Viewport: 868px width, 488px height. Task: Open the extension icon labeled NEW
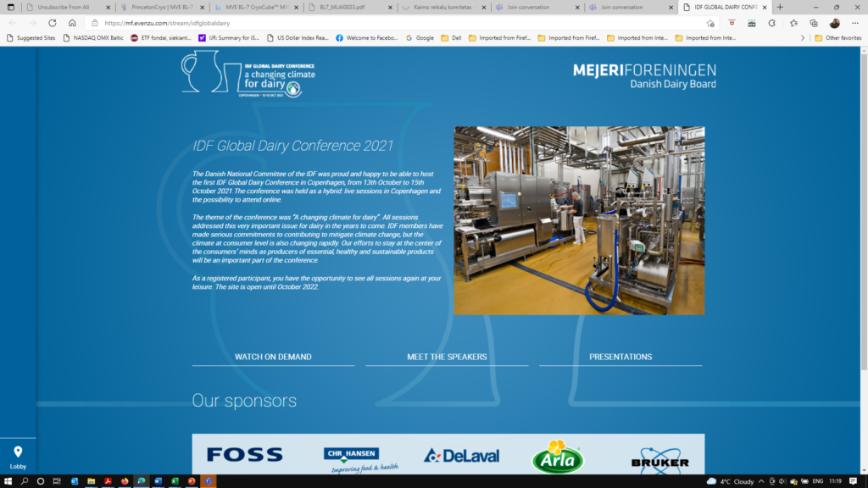[x=751, y=23]
